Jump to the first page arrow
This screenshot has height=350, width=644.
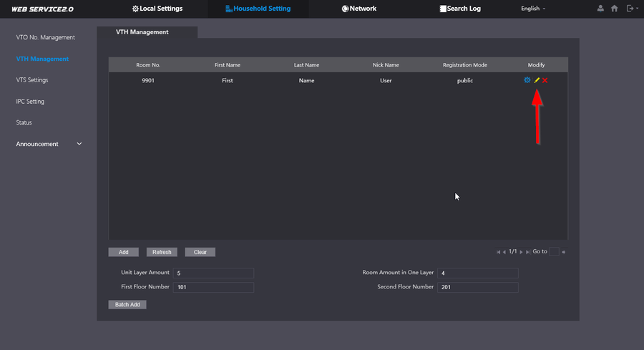point(498,252)
